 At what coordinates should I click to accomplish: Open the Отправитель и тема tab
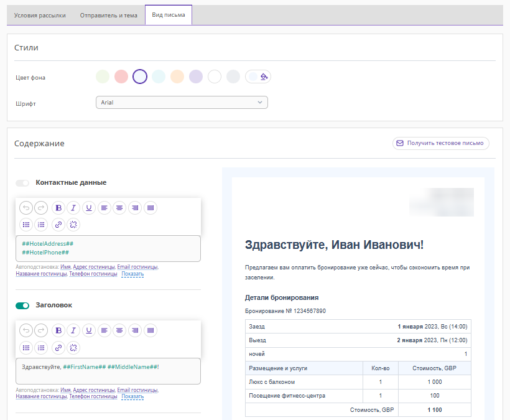tap(109, 16)
